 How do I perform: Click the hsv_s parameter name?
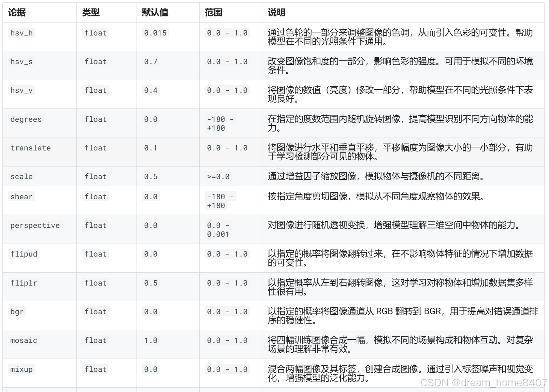[x=21, y=61]
